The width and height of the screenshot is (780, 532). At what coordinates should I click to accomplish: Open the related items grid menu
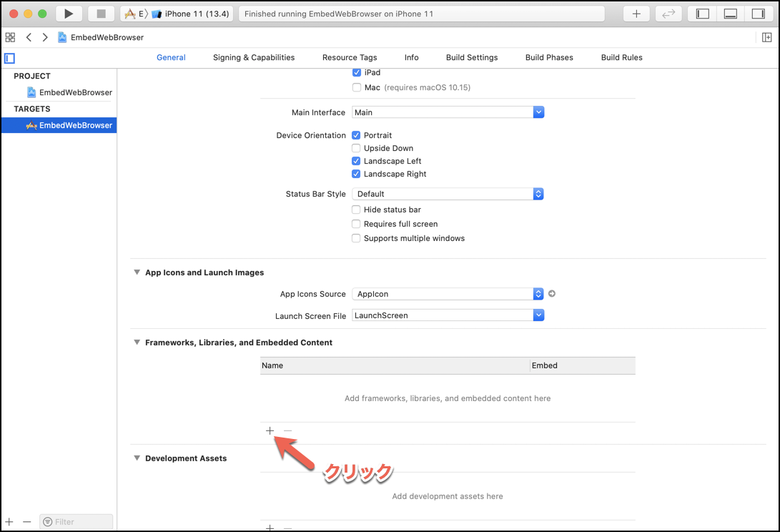10,37
